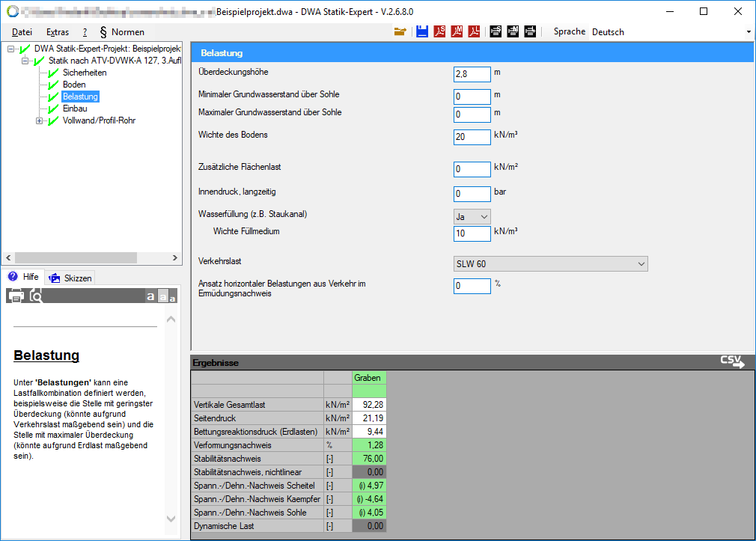Click the CSV export icon in results header

point(732,362)
